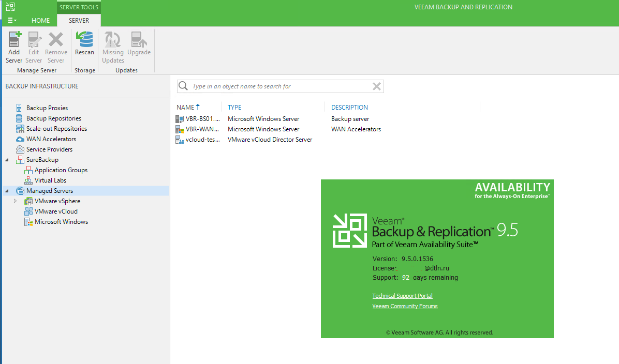Click the Veeam logo in about box
The image size is (619, 364).
(350, 231)
